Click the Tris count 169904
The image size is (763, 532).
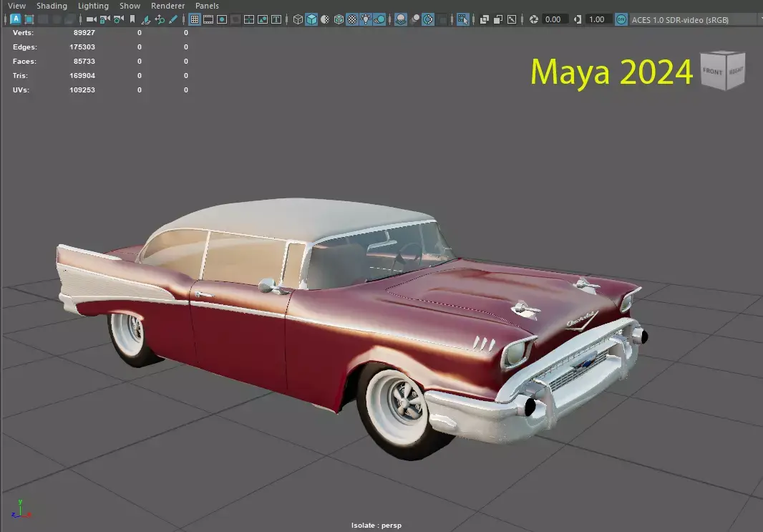pos(82,75)
